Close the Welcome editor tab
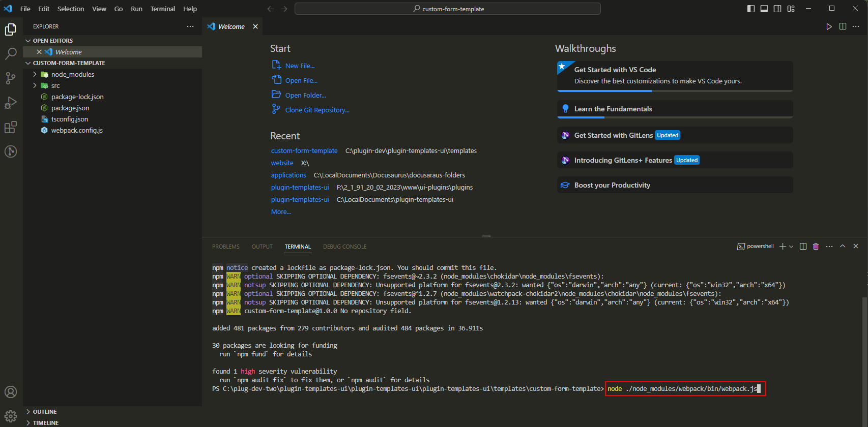Screen dimensions: 868x427 point(255,26)
